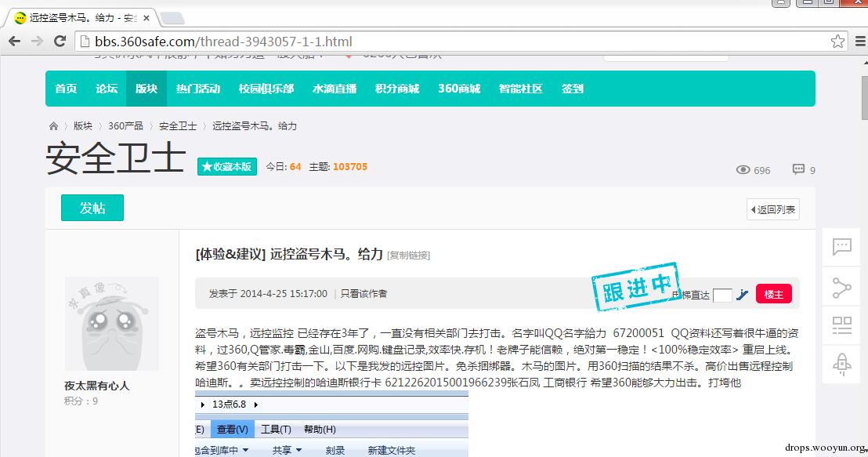Screen dimensions: 868x457
Task: Open the 热门活动 nav item
Action: pos(198,89)
